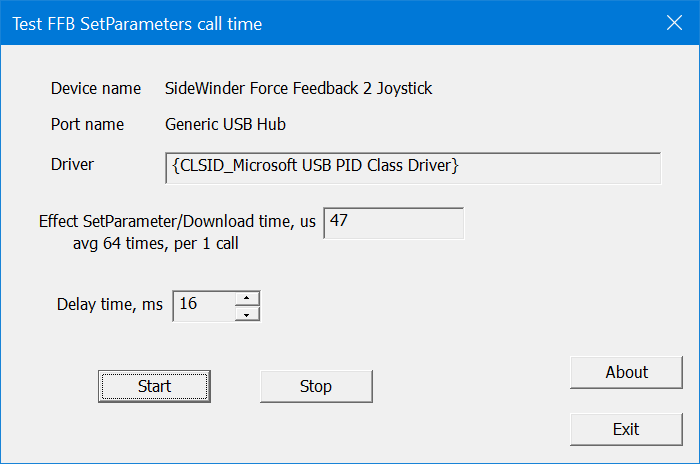Click the 'Port name' label
Screen dimensions: 700x464
tap(88, 124)
